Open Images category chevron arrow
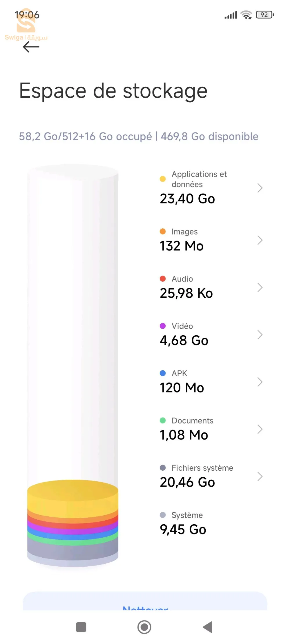This screenshot has width=290, height=644. pyautogui.click(x=260, y=240)
